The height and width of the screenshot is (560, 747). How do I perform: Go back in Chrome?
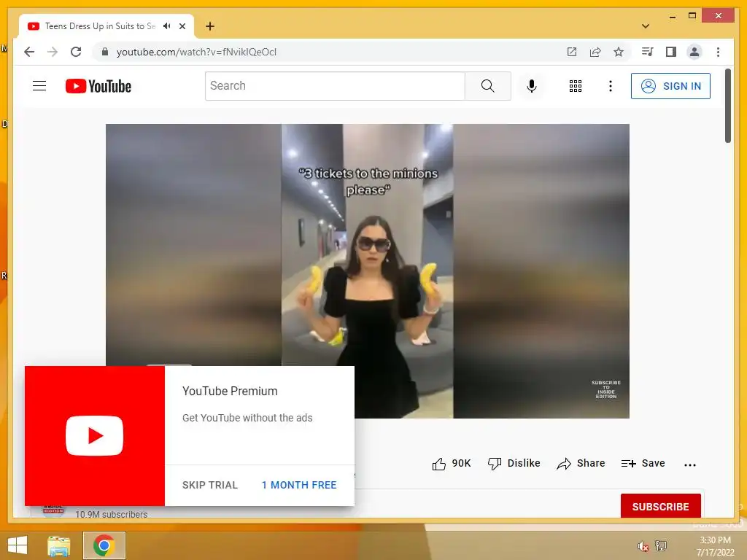pos(29,52)
